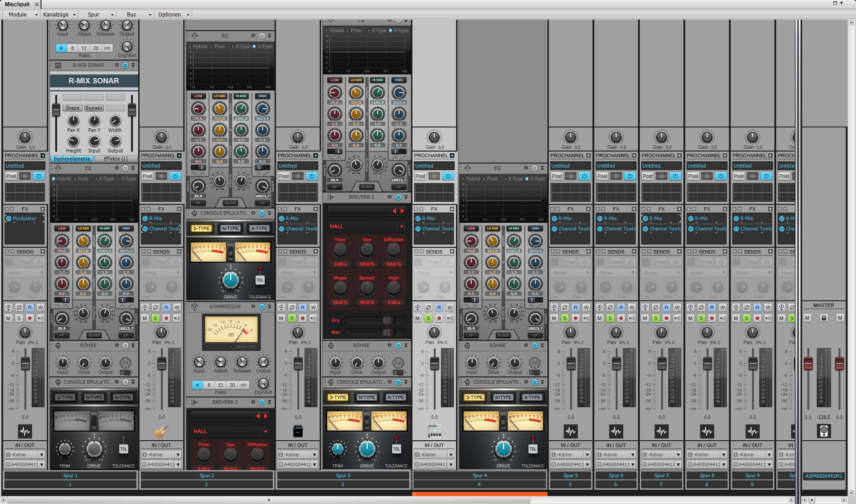Image resolution: width=856 pixels, height=504 pixels.
Task: Add send via Spur 1 SENDS plus
Action: (43, 252)
